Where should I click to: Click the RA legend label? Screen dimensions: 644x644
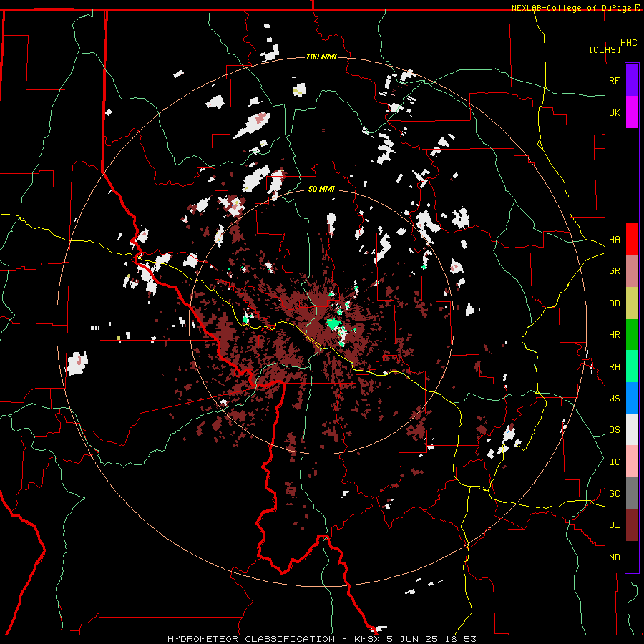point(614,366)
